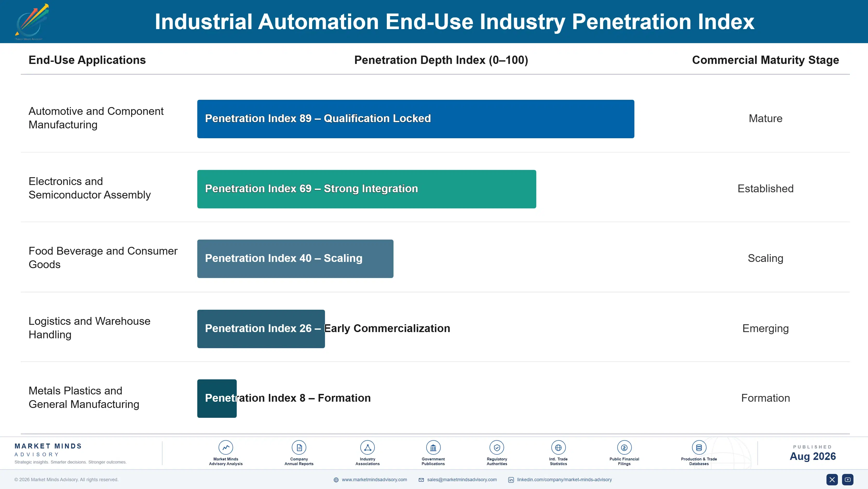Click the Intl. Trade Statistics globe icon
The image size is (868, 489).
tap(558, 447)
